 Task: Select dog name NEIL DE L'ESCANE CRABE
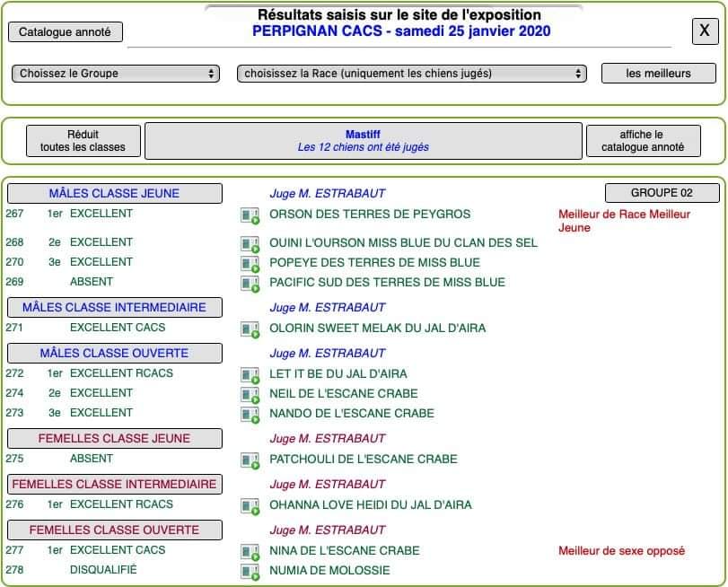tap(344, 394)
